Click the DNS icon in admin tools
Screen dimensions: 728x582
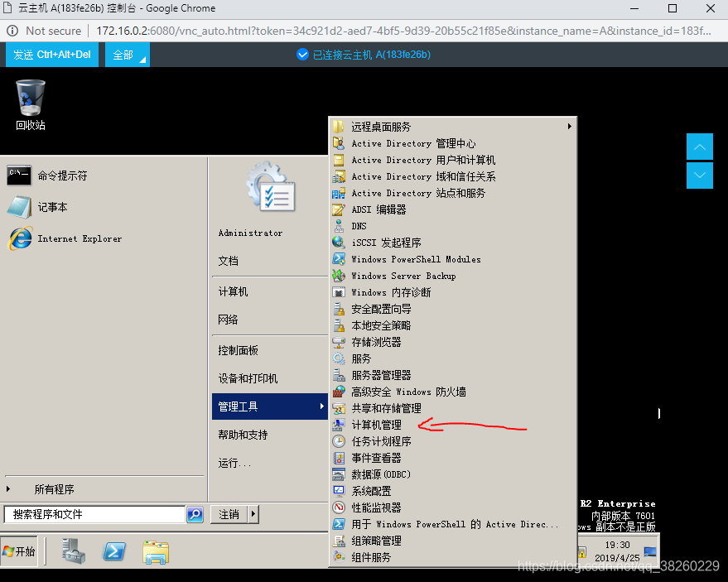click(339, 226)
